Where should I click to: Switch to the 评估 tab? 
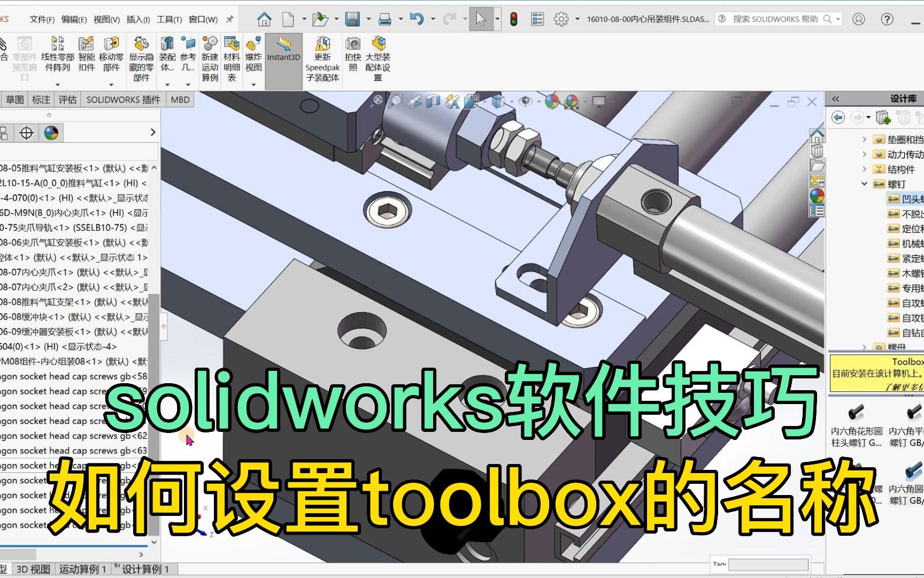point(67,100)
